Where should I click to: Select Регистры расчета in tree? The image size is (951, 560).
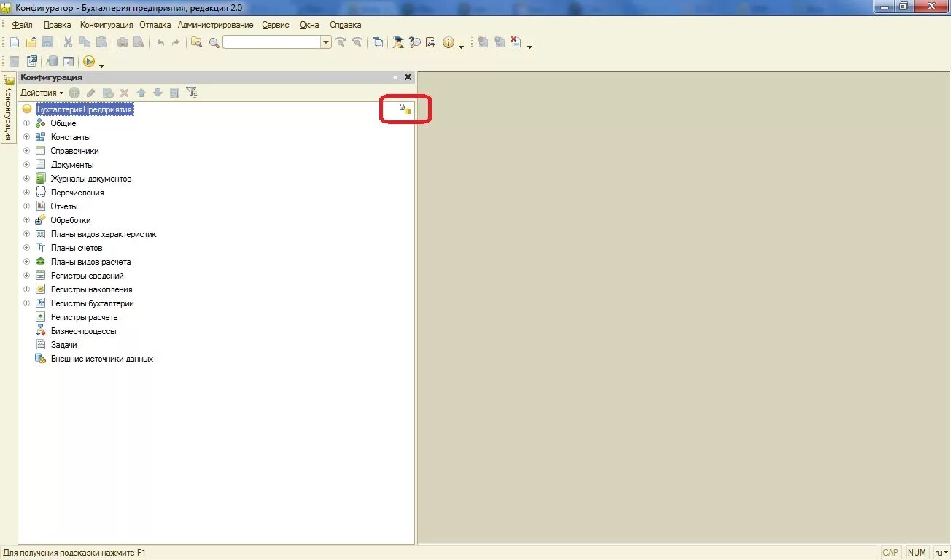coord(84,317)
